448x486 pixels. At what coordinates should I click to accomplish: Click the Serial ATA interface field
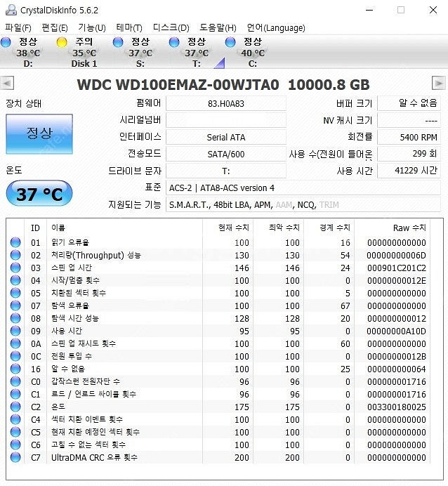coord(226,137)
